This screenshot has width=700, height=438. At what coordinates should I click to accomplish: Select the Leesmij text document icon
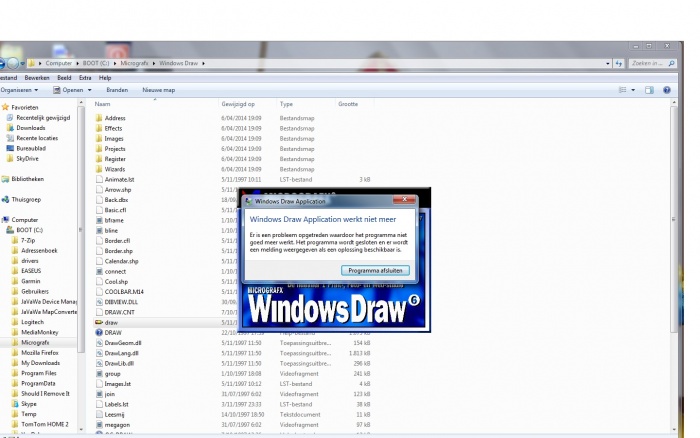click(99, 415)
